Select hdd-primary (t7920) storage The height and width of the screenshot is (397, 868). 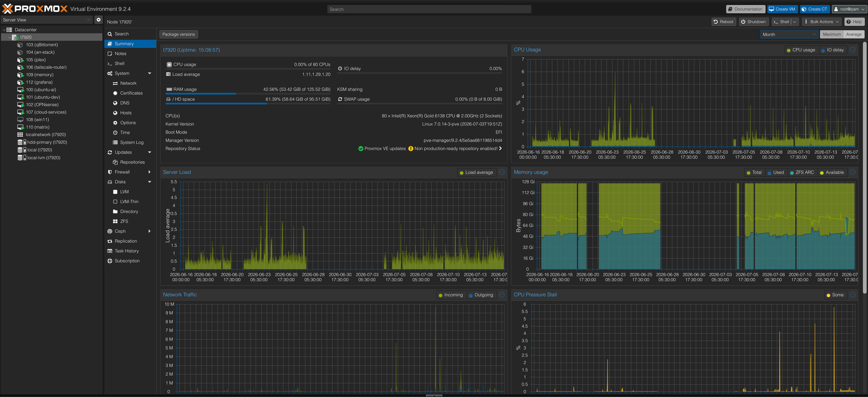click(47, 142)
